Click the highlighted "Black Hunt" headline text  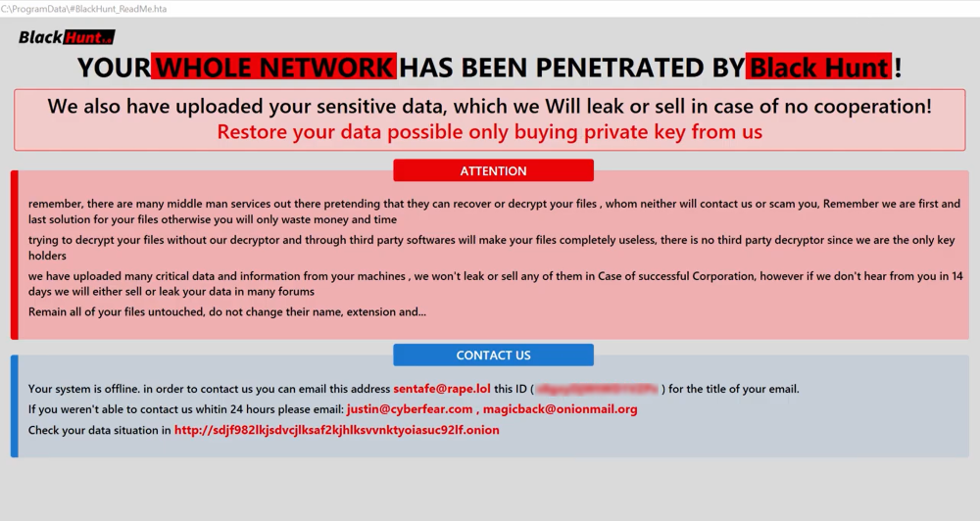(819, 68)
